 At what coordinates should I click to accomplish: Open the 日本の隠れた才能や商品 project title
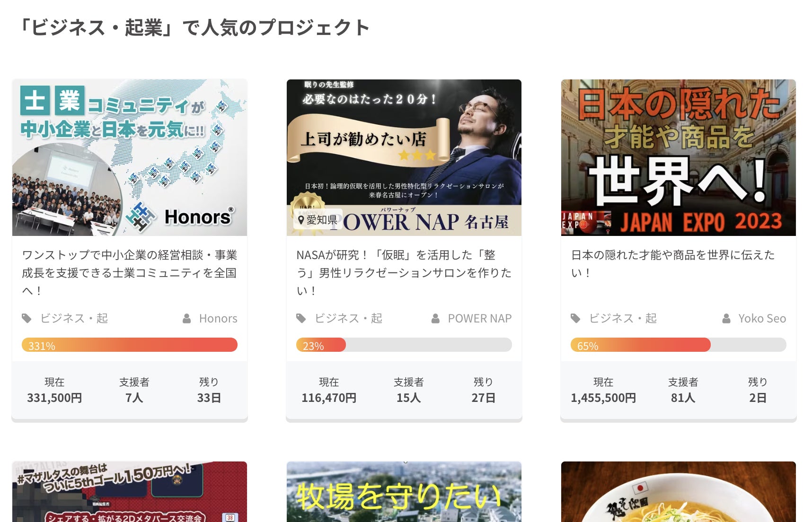tap(673, 264)
